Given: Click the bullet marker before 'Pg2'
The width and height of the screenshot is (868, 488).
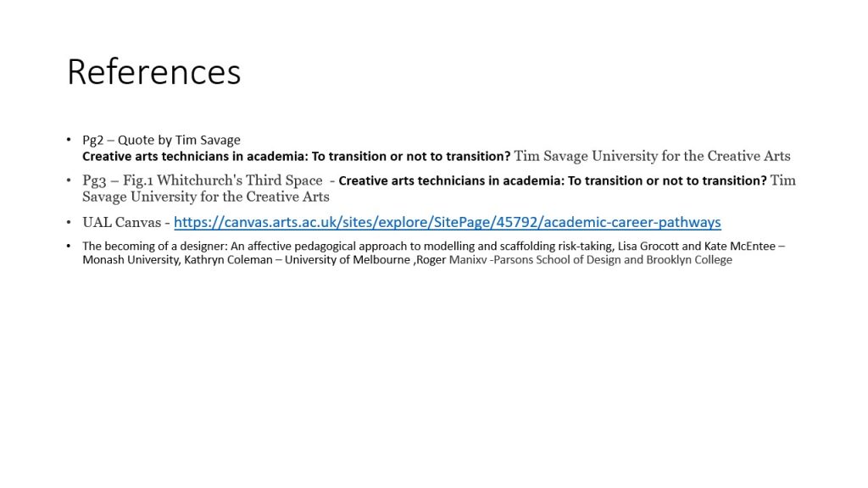Looking at the screenshot, I should point(69,140).
